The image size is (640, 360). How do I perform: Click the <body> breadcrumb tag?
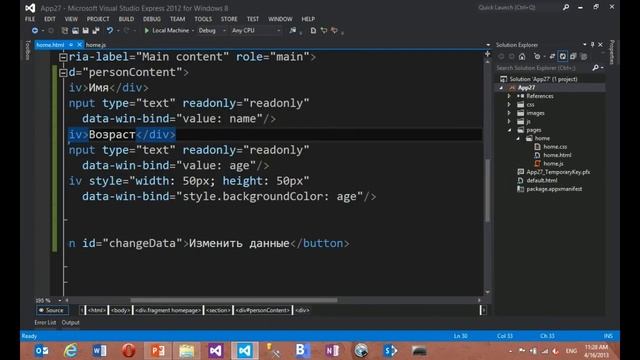coord(120,310)
